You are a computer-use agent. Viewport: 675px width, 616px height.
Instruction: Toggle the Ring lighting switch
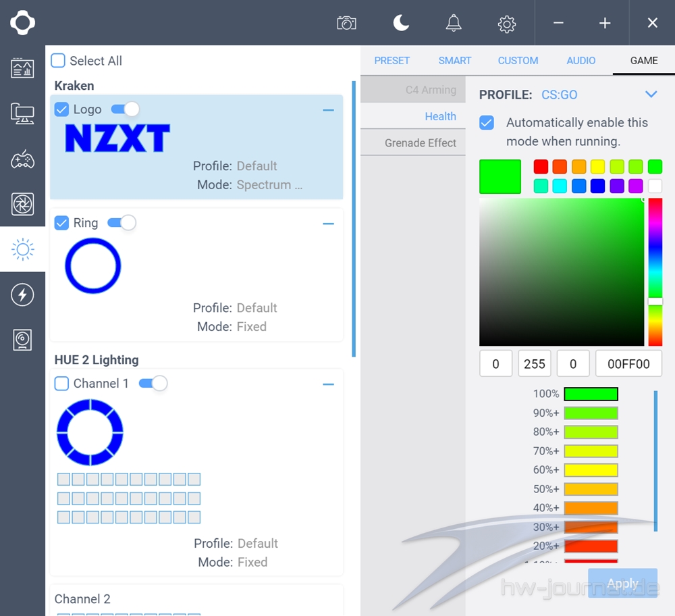pos(122,223)
